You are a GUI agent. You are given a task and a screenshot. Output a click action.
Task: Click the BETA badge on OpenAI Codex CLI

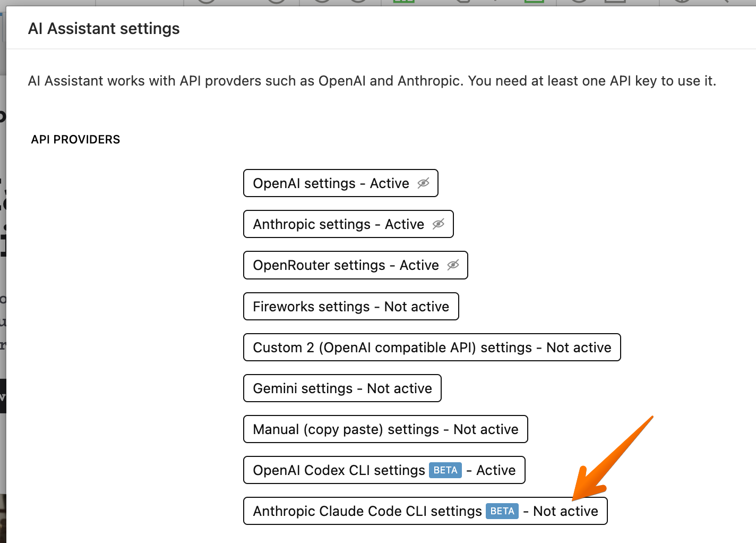(x=445, y=470)
